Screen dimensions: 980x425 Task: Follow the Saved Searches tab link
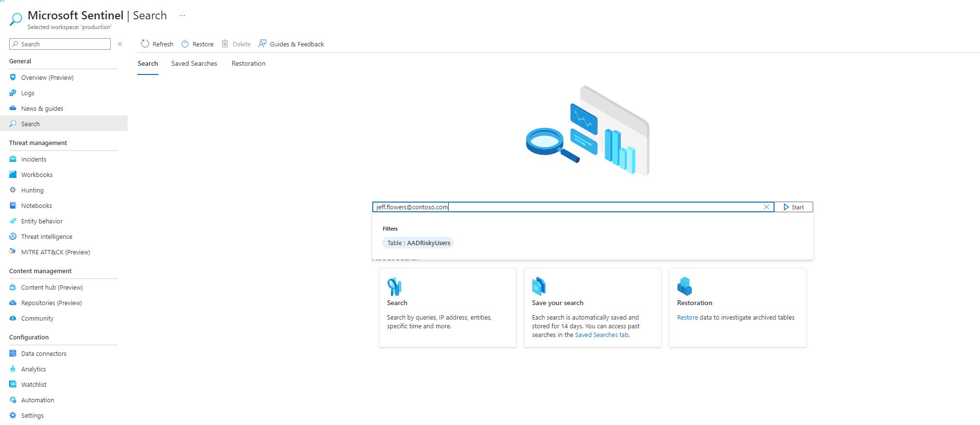coord(601,335)
